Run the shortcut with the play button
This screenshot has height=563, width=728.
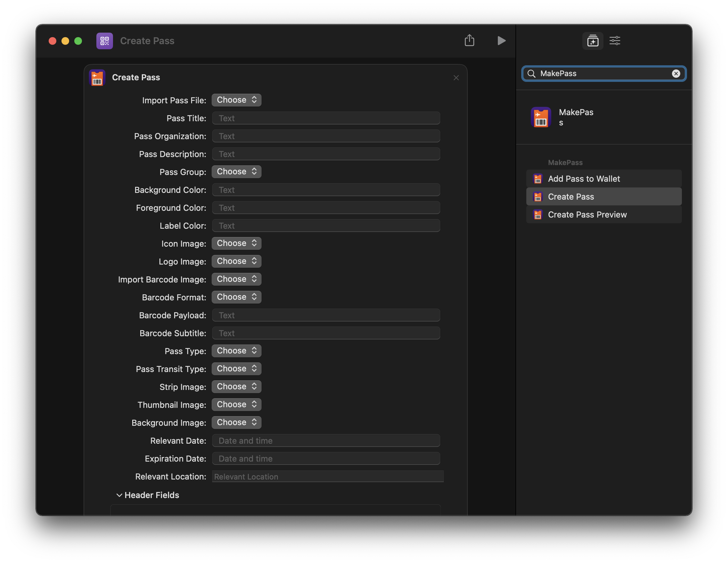tap(501, 41)
